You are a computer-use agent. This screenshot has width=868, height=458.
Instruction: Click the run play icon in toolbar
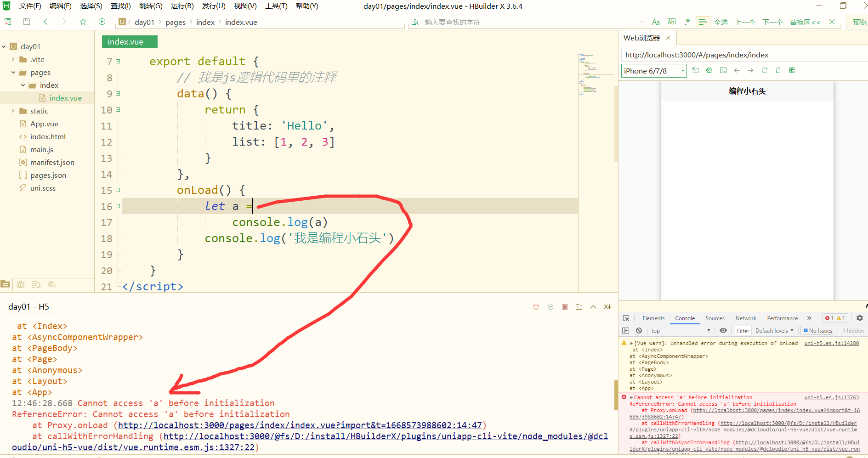coord(102,22)
